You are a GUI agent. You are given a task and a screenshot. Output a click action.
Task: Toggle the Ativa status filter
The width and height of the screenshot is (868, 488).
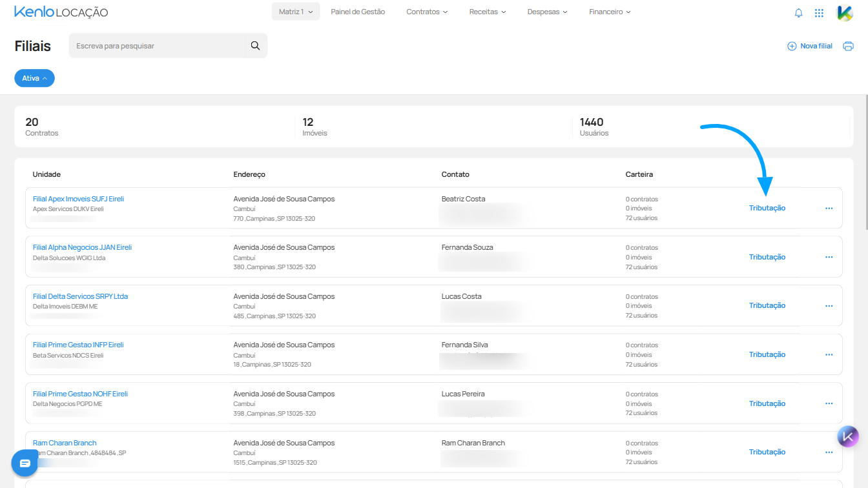point(34,78)
